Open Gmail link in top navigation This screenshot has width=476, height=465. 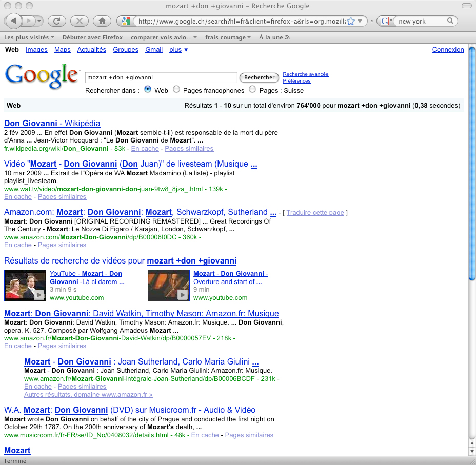(x=154, y=49)
